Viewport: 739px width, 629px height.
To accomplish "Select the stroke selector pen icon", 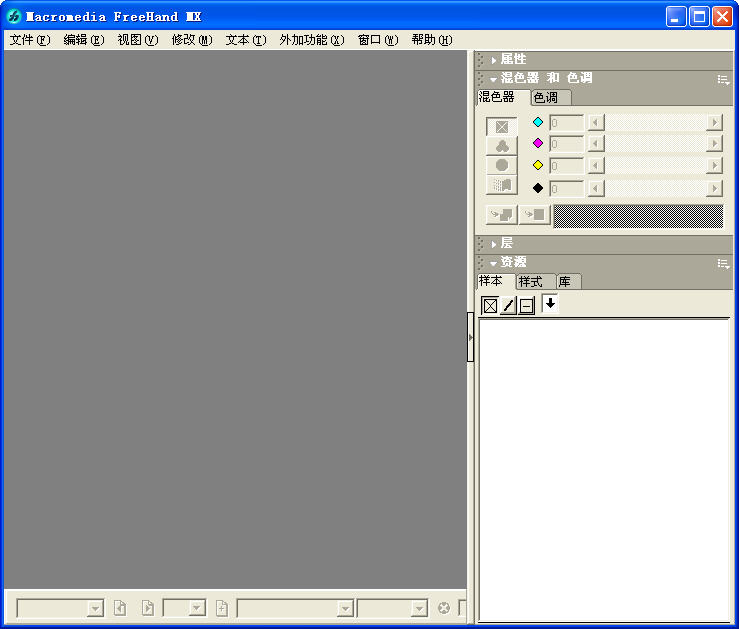I will (508, 306).
